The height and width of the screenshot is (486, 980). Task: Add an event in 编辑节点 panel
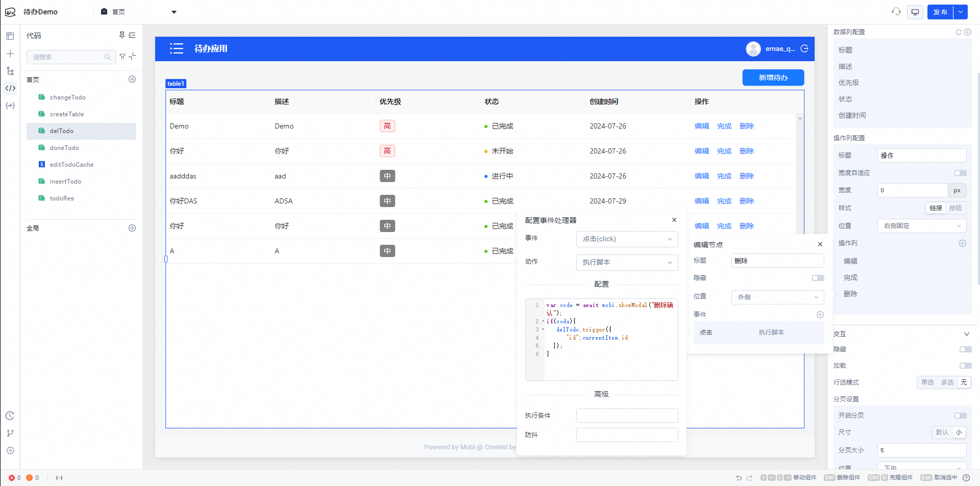click(x=820, y=315)
